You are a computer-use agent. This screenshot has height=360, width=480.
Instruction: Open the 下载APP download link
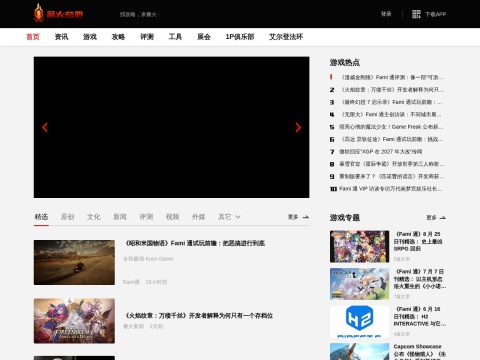coord(435,14)
